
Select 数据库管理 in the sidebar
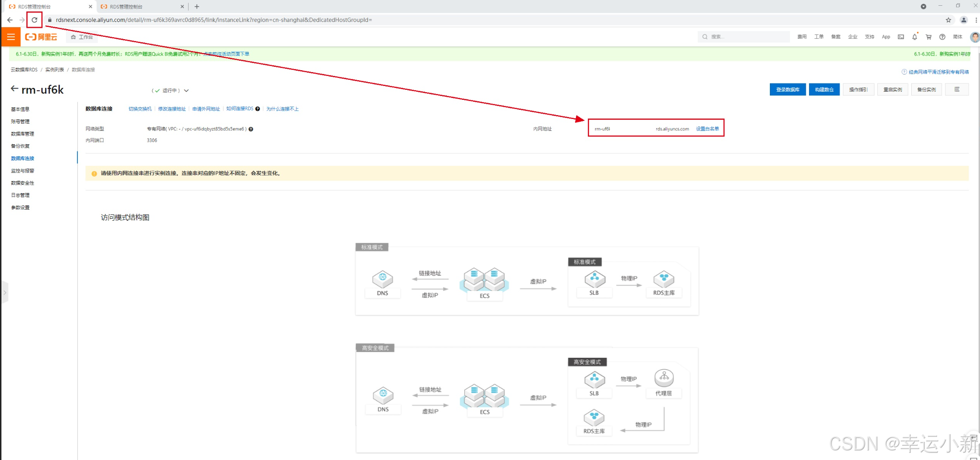(x=22, y=134)
